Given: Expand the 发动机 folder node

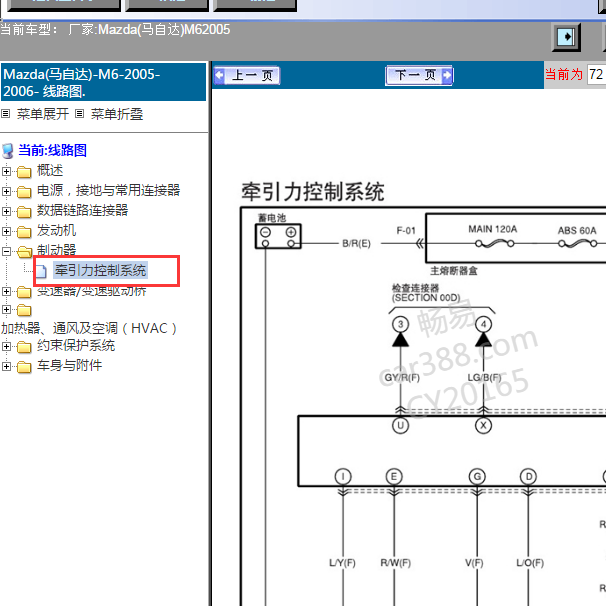Looking at the screenshot, I should (6, 232).
